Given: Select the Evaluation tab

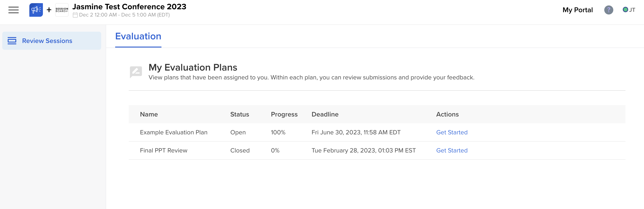Looking at the screenshot, I should [138, 37].
